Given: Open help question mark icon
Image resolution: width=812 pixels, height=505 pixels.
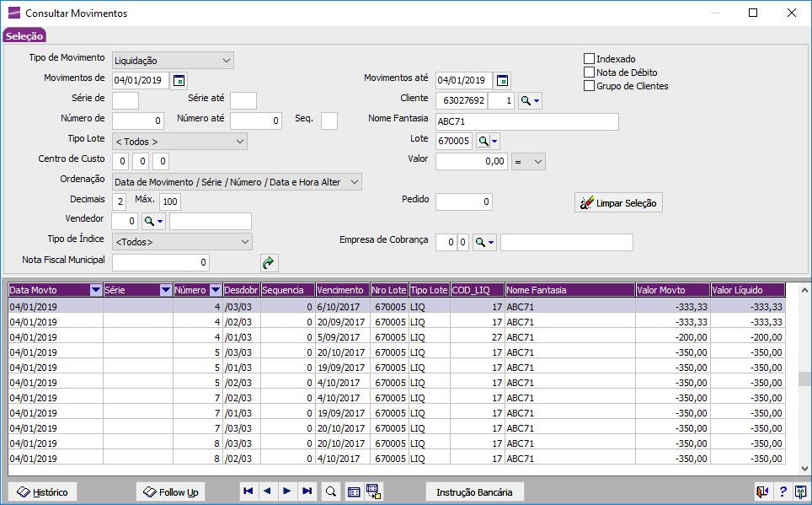Looking at the screenshot, I should 783,492.
